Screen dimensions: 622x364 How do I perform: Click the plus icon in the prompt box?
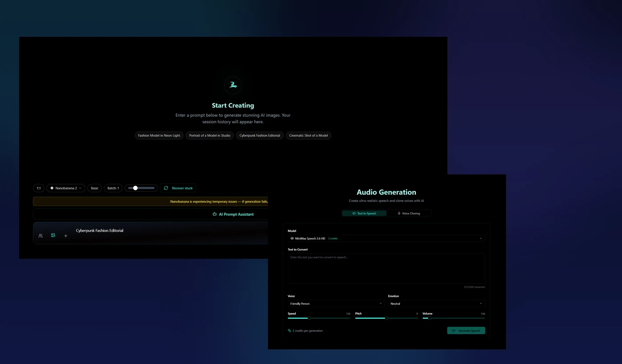[x=66, y=236]
